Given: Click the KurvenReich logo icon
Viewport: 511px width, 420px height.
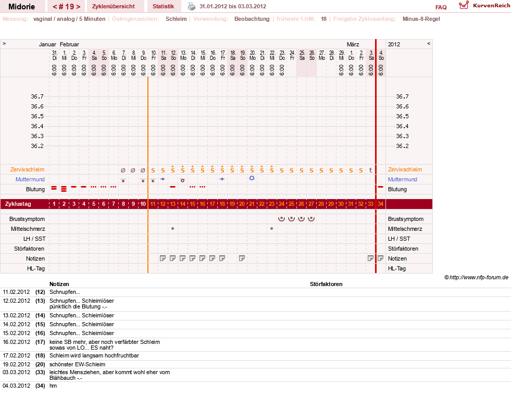Looking at the screenshot, I should [464, 5].
